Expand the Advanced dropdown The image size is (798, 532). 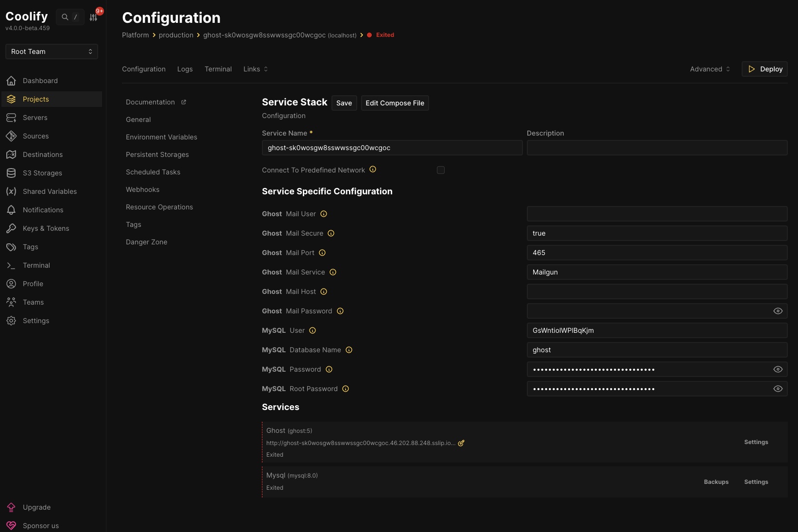click(710, 69)
